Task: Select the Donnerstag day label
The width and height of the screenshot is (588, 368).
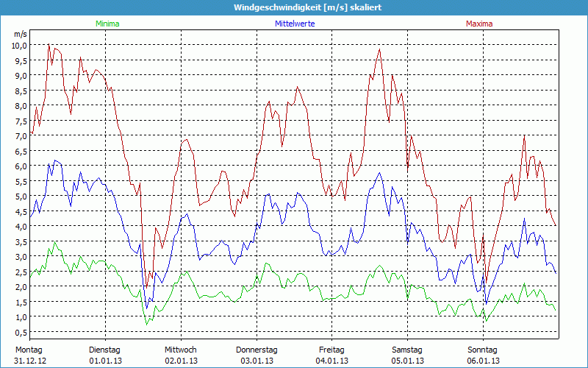Action: 257,350
